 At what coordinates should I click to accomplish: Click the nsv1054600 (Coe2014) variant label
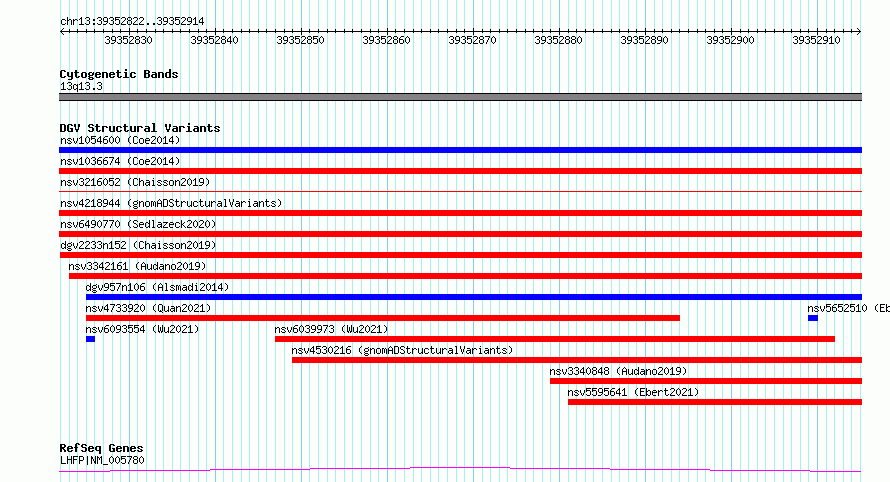[x=120, y=140]
